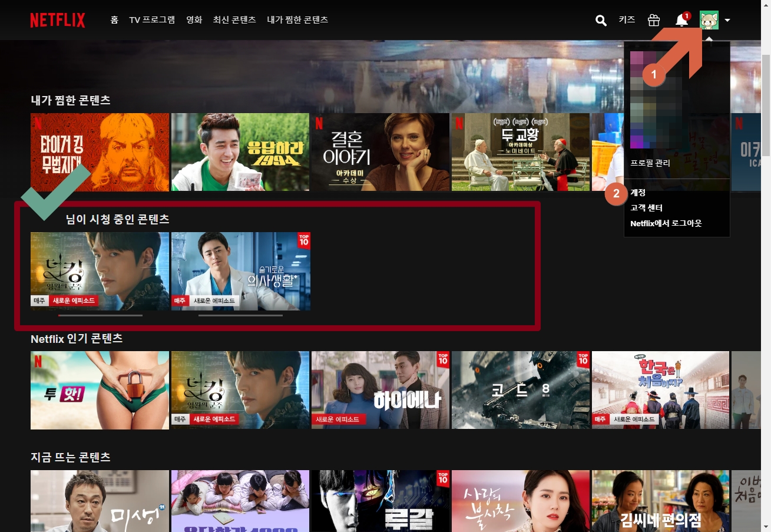Click the gift box icon
This screenshot has width=771, height=532.
click(654, 20)
